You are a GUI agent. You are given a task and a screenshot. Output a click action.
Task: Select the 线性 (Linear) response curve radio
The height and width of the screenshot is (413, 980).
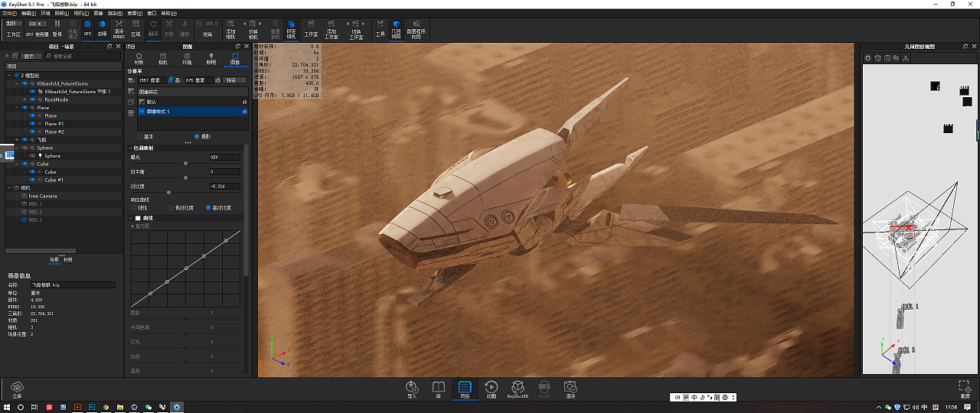(x=133, y=207)
